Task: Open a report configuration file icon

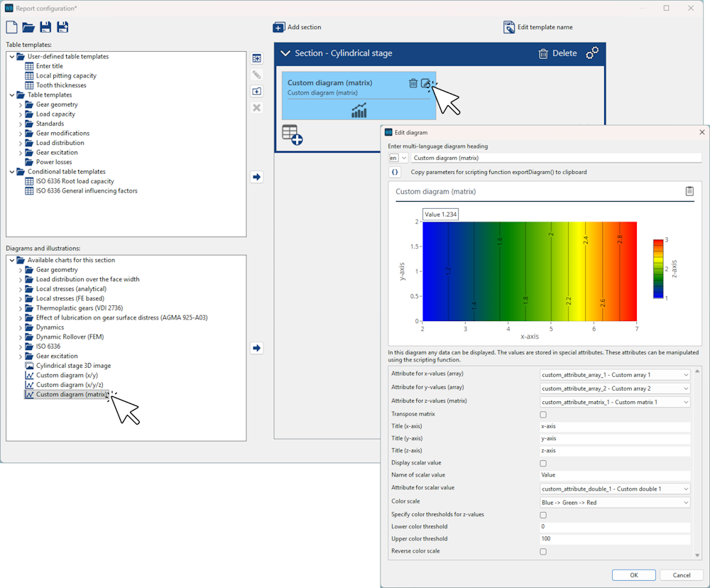Action: tap(28, 28)
